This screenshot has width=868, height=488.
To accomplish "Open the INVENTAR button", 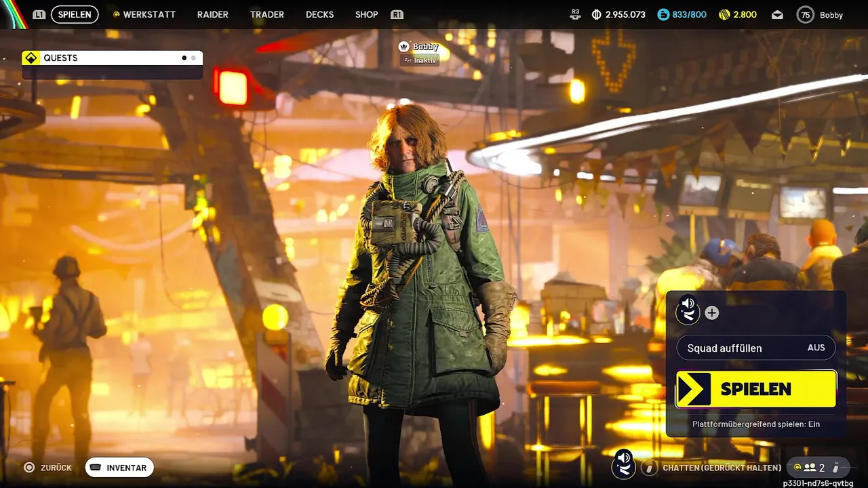I will coord(119,468).
